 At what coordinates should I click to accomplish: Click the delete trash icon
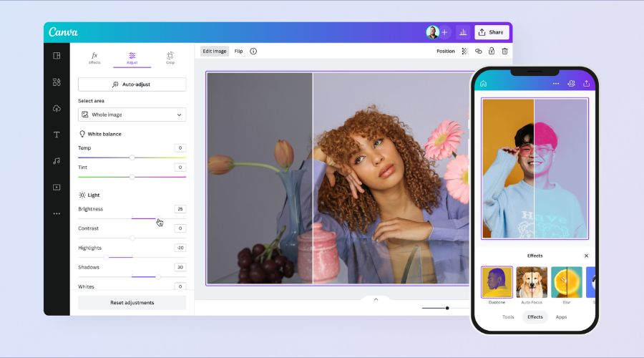[504, 52]
